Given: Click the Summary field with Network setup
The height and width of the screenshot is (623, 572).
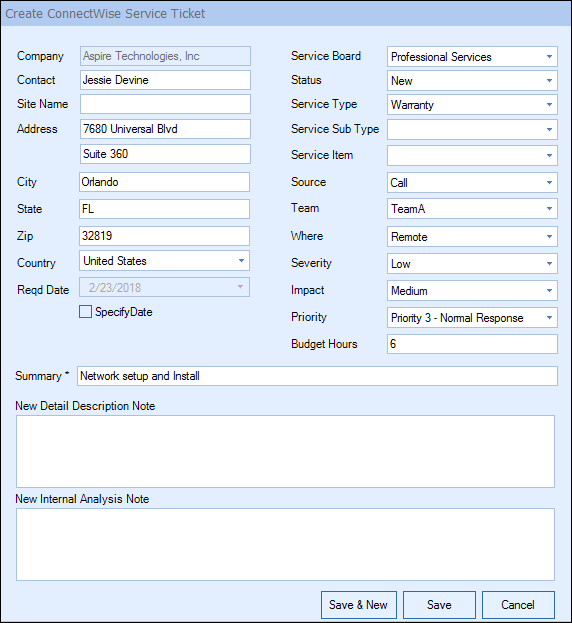Looking at the screenshot, I should point(317,376).
